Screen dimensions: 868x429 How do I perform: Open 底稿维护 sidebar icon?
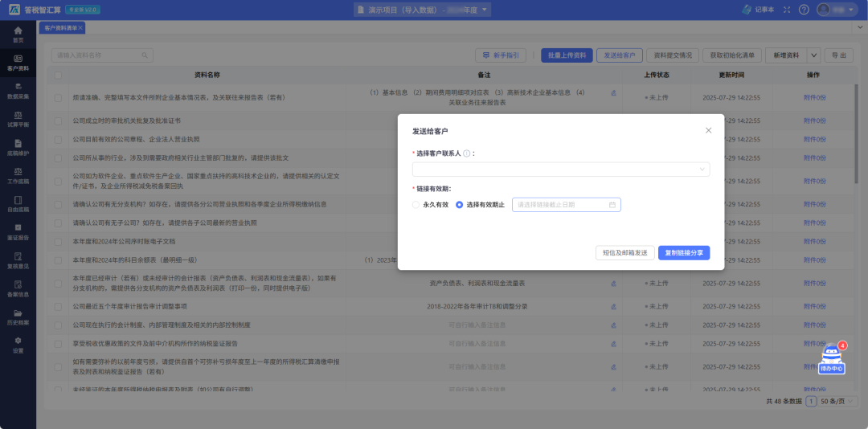coord(18,143)
